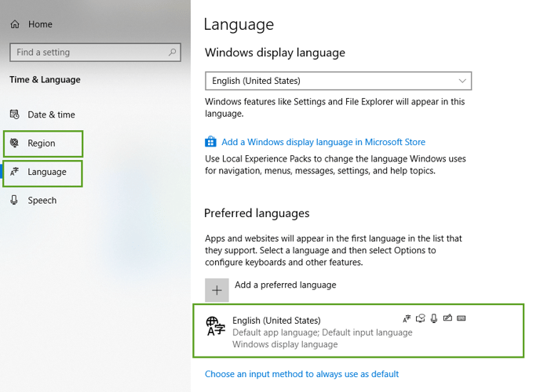Click the Preferred languages heading
This screenshot has height=392, width=540.
point(257,213)
